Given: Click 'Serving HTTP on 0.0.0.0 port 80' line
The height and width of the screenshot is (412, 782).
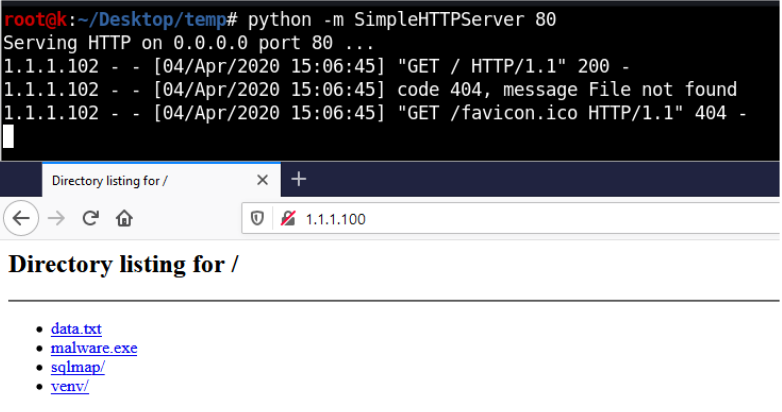Looking at the screenshot, I should pyautogui.click(x=188, y=43).
